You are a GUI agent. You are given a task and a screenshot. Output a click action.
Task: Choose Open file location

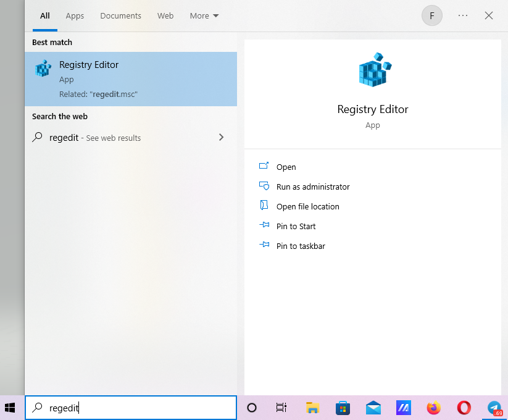point(307,206)
